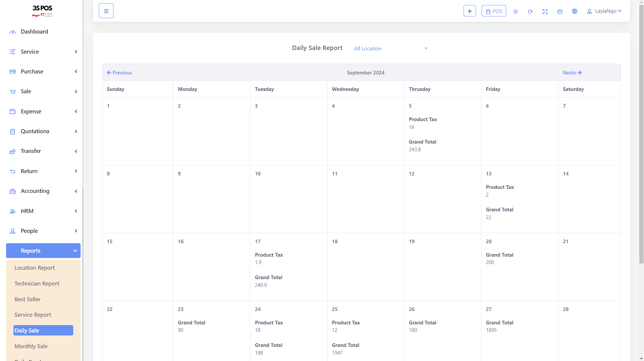644x361 pixels.
Task: Expand the Accounting menu chevron
Action: point(76,191)
